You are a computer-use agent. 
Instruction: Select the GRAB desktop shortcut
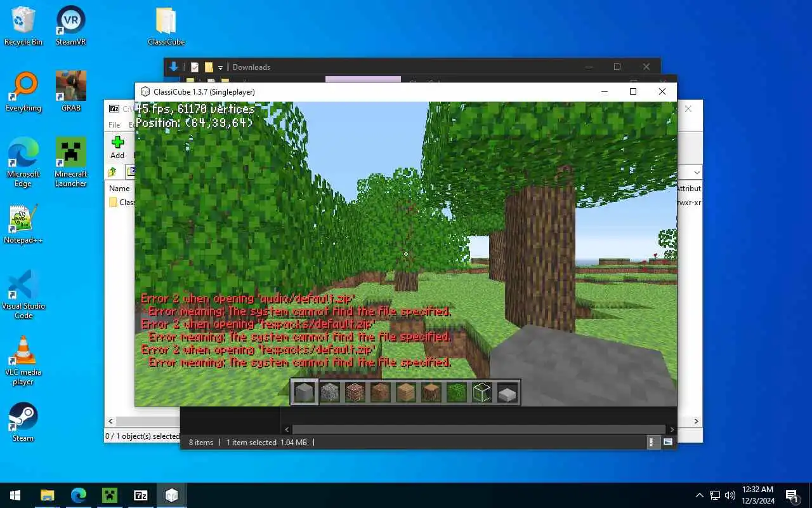pyautogui.click(x=71, y=92)
